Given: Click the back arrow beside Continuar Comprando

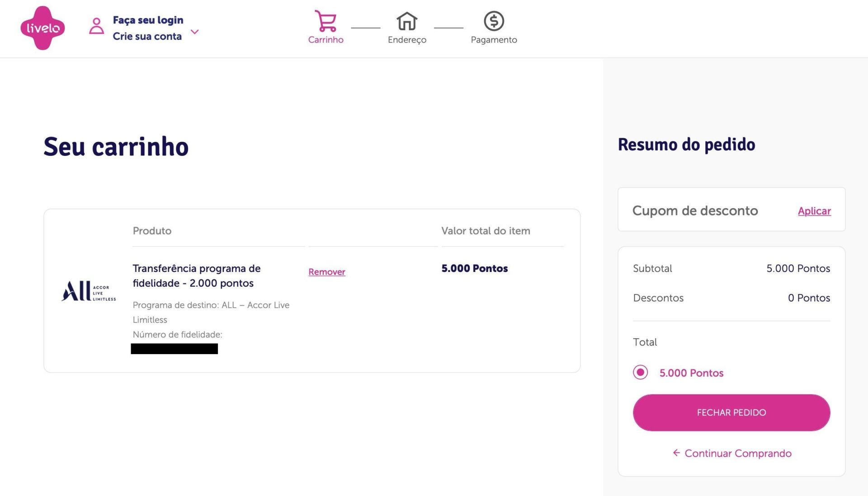Looking at the screenshot, I should pyautogui.click(x=676, y=453).
